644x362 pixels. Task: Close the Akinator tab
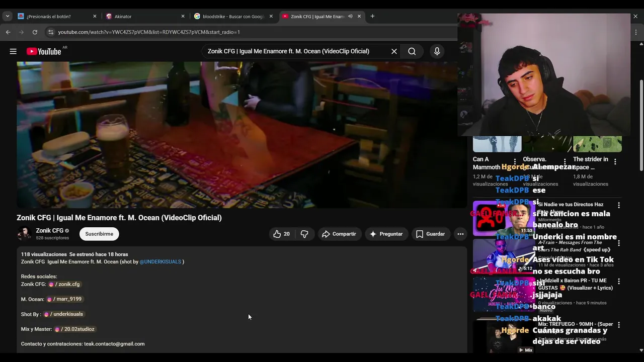(x=183, y=16)
